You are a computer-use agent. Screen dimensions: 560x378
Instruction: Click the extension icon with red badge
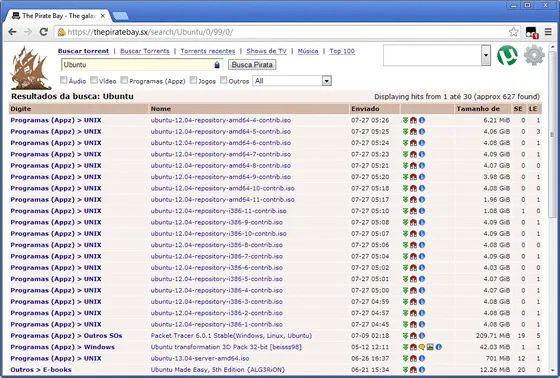[x=532, y=32]
